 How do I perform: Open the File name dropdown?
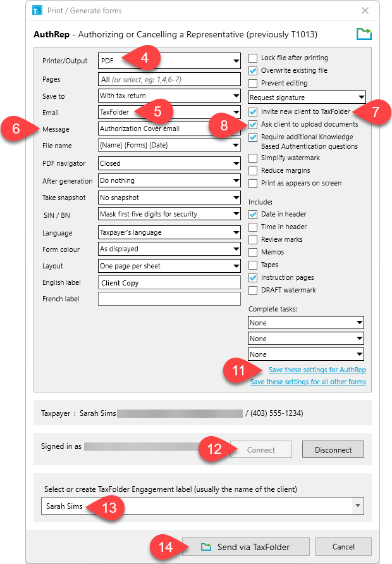(x=169, y=146)
